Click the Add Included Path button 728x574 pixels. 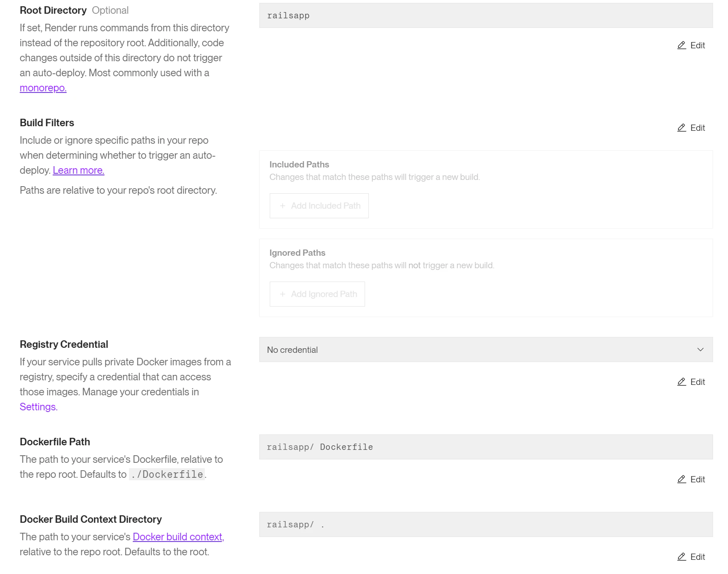pyautogui.click(x=319, y=206)
